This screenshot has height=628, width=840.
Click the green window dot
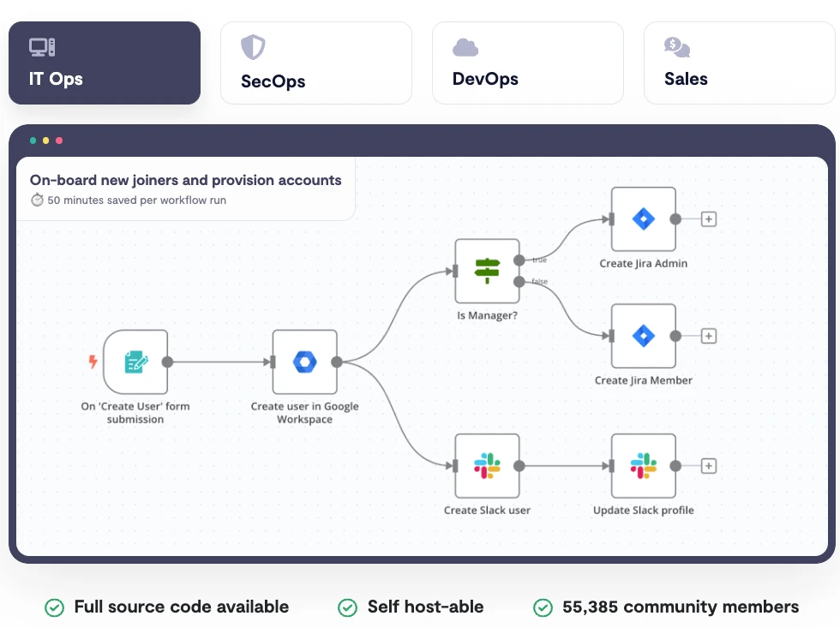click(x=33, y=141)
